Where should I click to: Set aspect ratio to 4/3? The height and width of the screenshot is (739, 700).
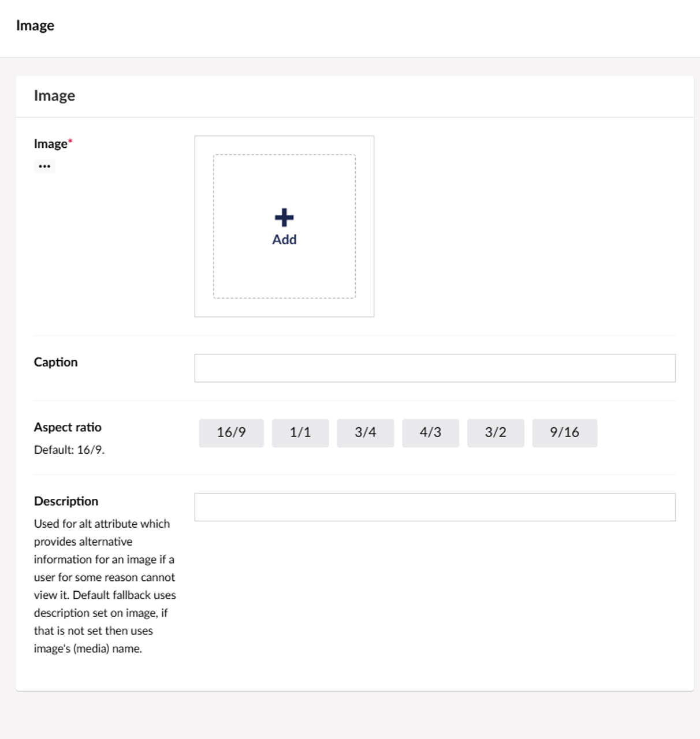click(x=430, y=432)
